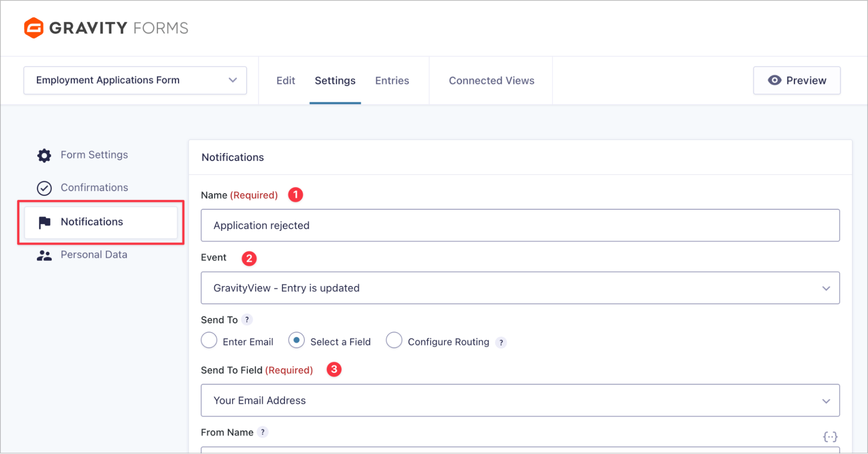The image size is (868, 454).
Task: Click the Notifications flag icon
Action: (x=44, y=222)
